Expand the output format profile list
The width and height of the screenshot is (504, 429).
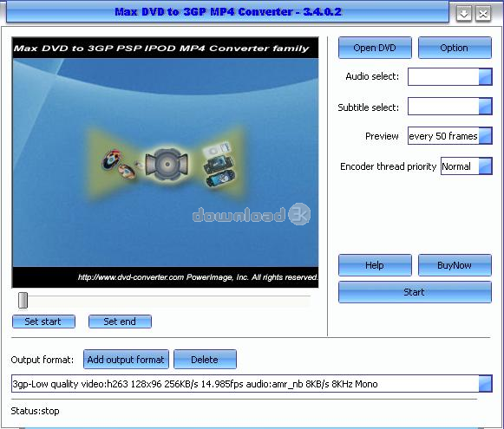click(485, 383)
